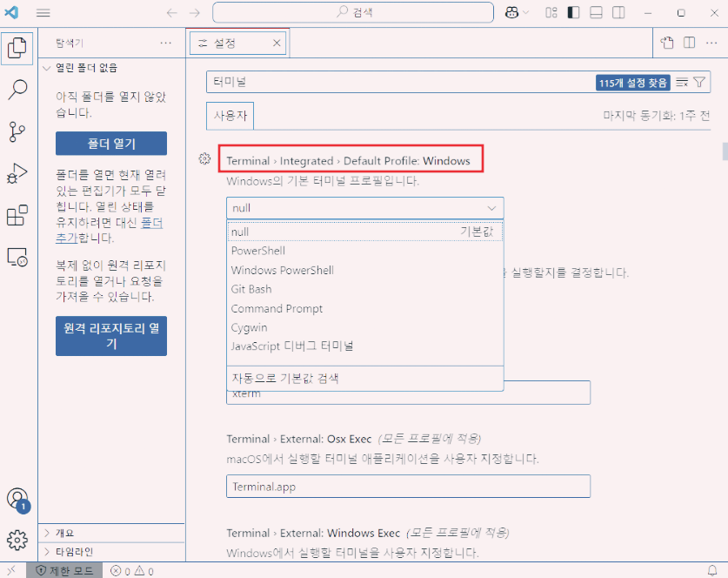
Task: Select Cygwin profile option
Action: click(365, 327)
